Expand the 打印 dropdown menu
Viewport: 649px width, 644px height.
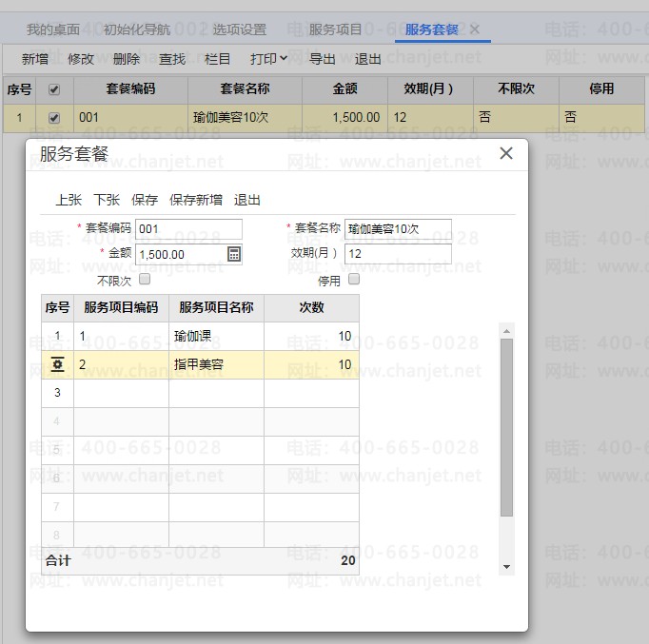coord(268,59)
